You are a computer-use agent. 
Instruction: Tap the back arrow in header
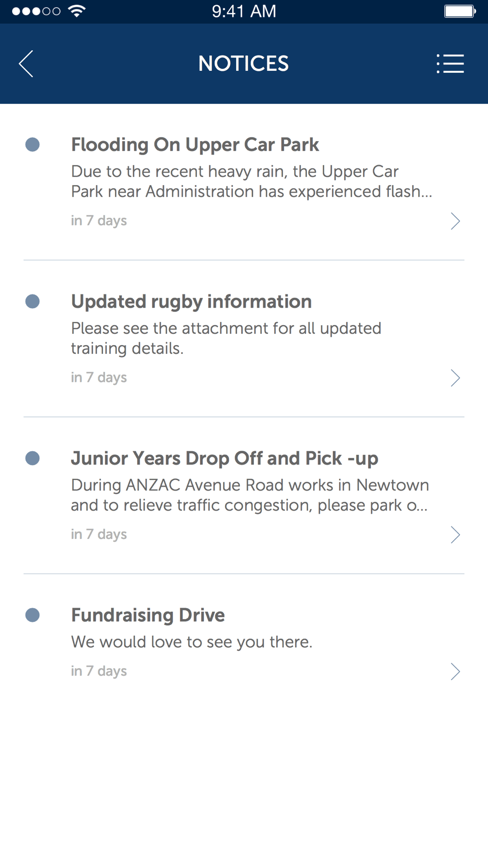coord(26,63)
